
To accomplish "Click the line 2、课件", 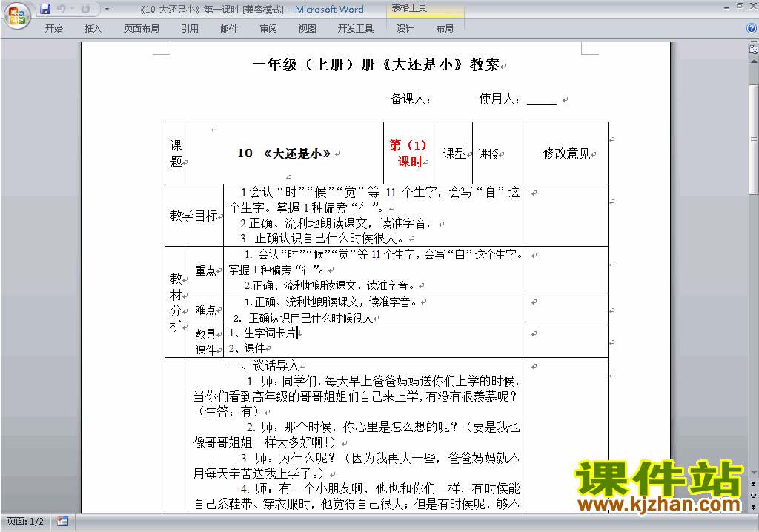I will pos(247,348).
